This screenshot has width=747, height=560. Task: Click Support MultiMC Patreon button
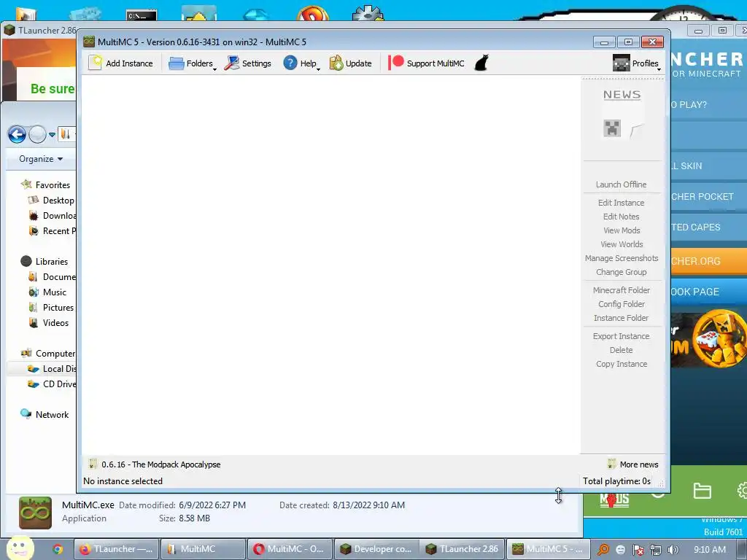click(426, 63)
